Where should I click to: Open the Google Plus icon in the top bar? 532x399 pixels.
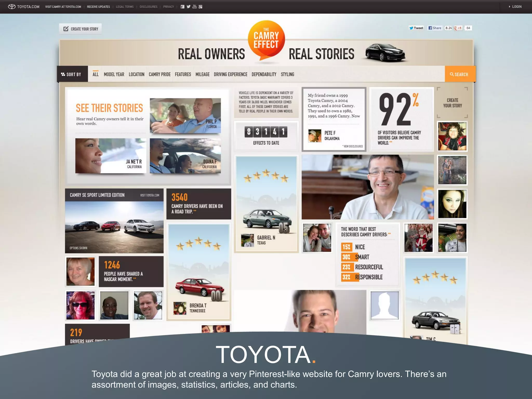(201, 7)
